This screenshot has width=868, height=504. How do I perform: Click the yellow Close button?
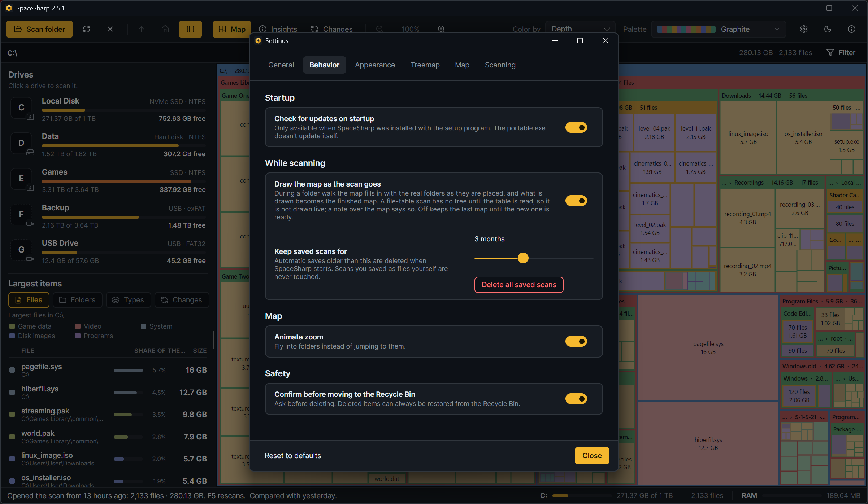pyautogui.click(x=592, y=456)
